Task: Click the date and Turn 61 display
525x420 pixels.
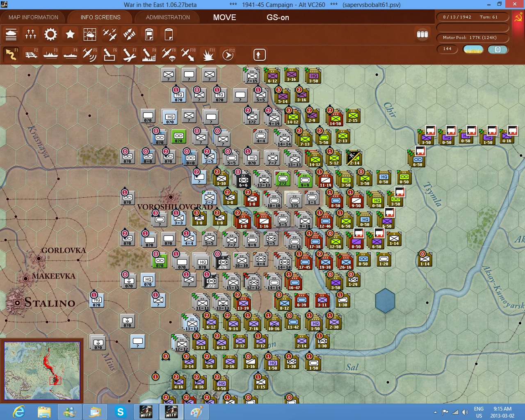Action: coord(472,17)
